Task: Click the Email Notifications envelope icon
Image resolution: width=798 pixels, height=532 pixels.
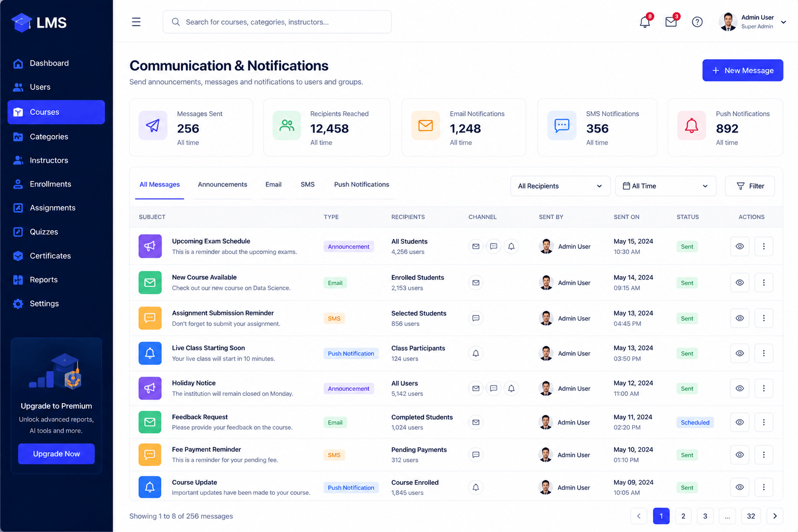Action: click(x=425, y=125)
